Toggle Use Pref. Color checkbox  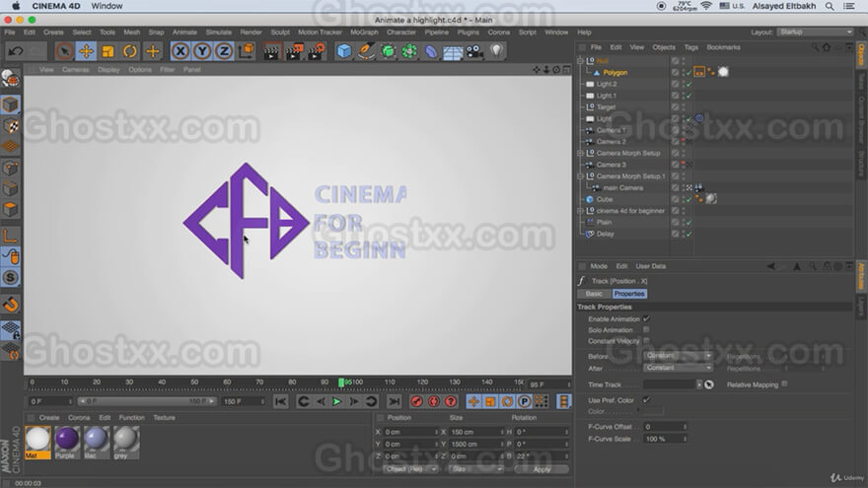click(646, 400)
